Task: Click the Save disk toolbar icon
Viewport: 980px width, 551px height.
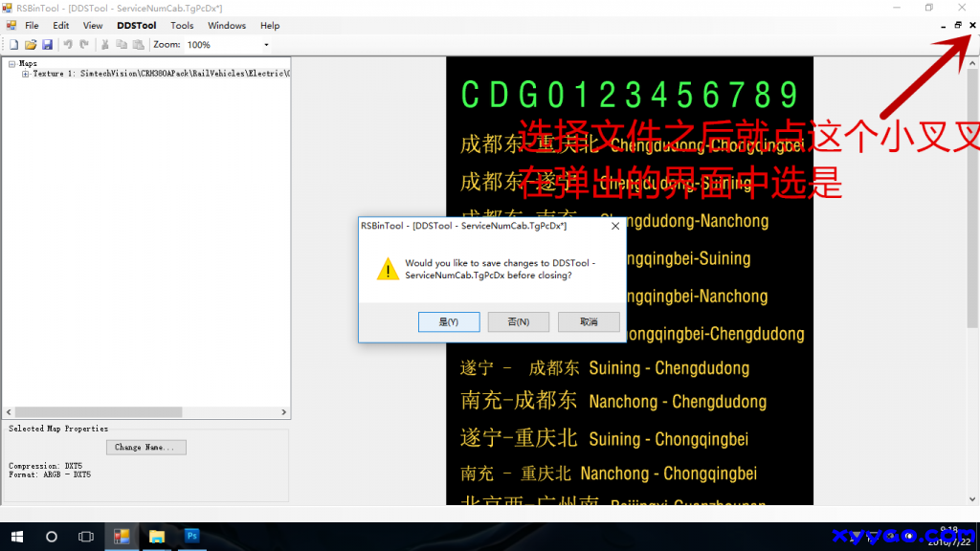Action: click(x=47, y=45)
